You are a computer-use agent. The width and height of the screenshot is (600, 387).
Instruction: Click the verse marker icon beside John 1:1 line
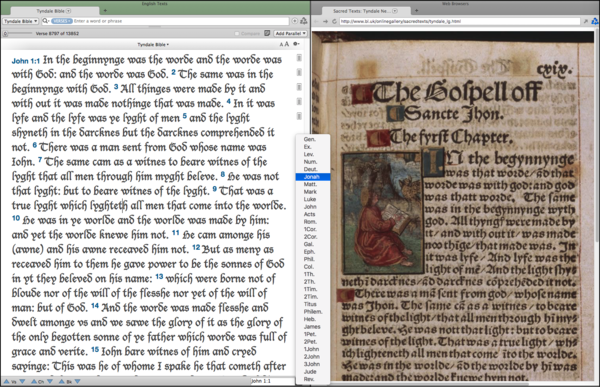tap(299, 58)
